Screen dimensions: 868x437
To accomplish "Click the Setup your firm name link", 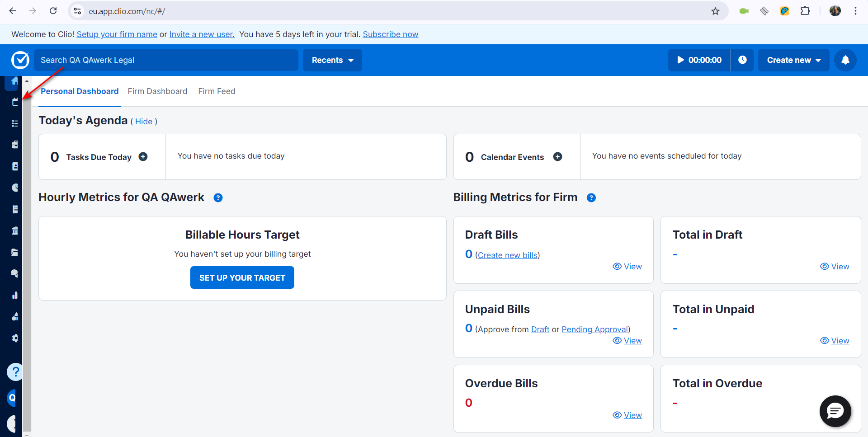I will click(117, 34).
